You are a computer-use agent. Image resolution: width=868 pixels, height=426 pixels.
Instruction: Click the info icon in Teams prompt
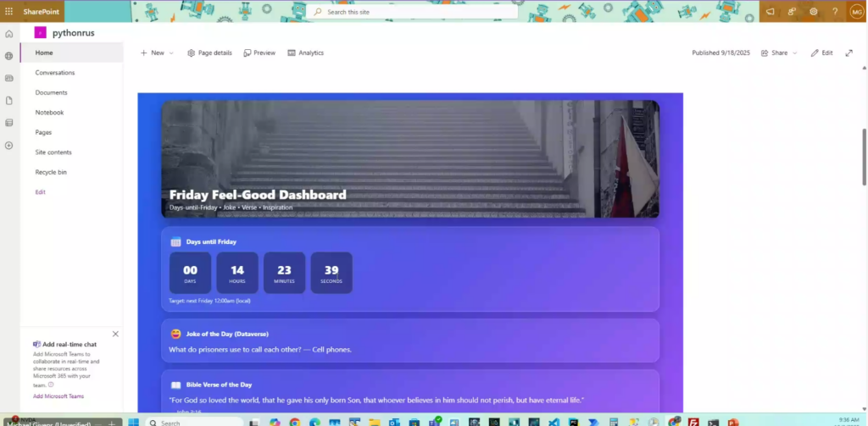point(51,385)
